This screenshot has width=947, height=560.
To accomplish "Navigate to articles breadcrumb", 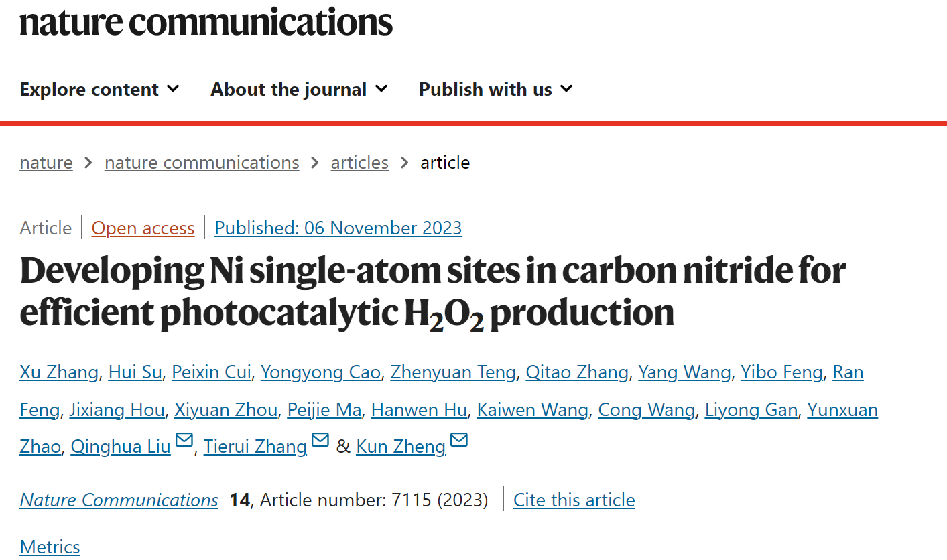I will 360,163.
